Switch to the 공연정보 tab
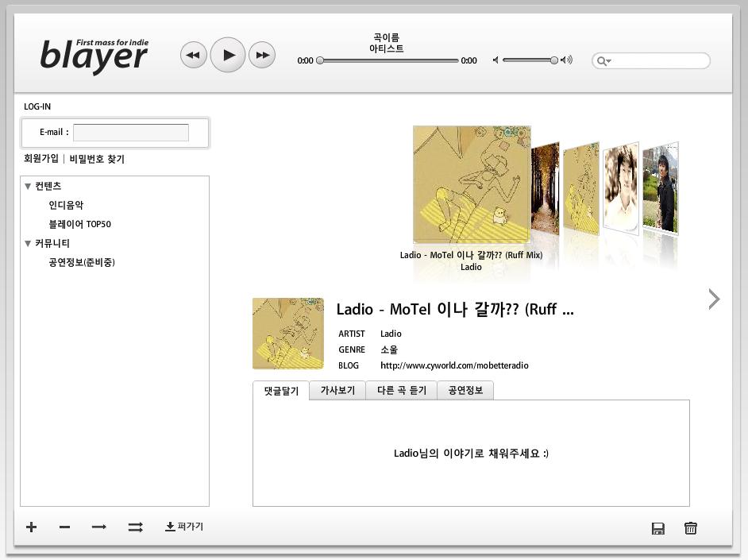This screenshot has height=560, width=748. tap(465, 391)
